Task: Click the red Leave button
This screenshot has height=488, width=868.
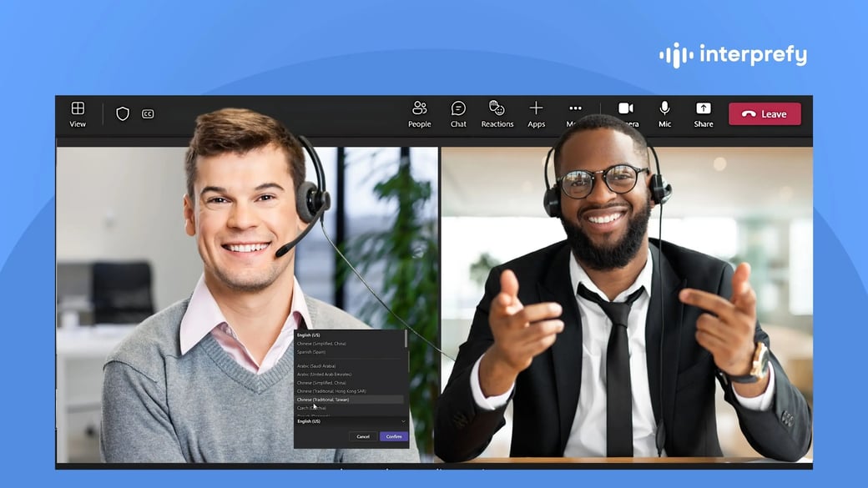Action: [765, 114]
